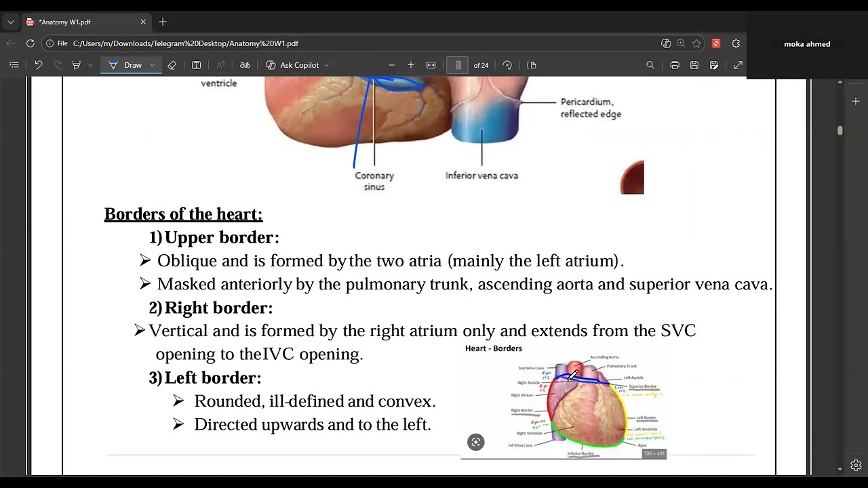Add page to favorites star
This screenshot has height=488, width=868.
click(x=696, y=43)
